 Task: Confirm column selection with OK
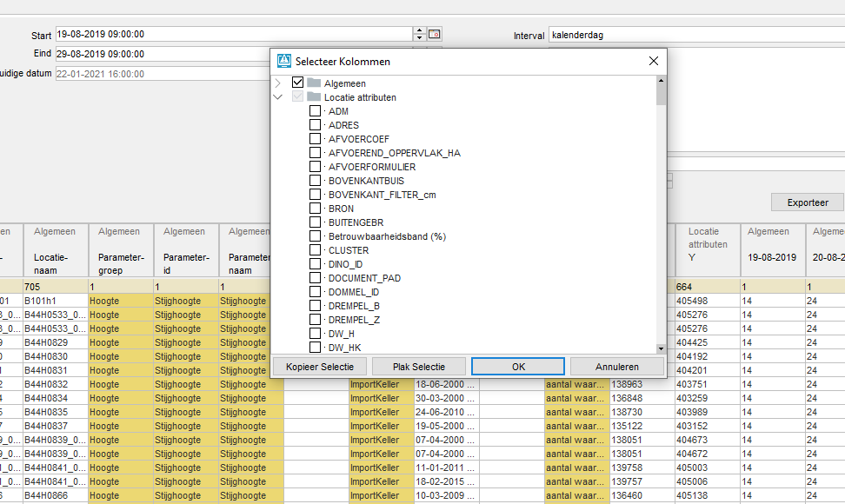click(518, 367)
